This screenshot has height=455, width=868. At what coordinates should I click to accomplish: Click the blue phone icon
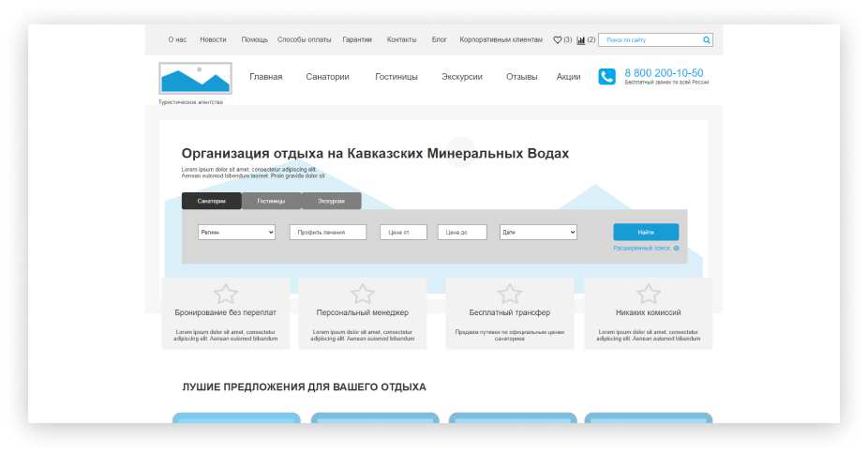point(607,77)
